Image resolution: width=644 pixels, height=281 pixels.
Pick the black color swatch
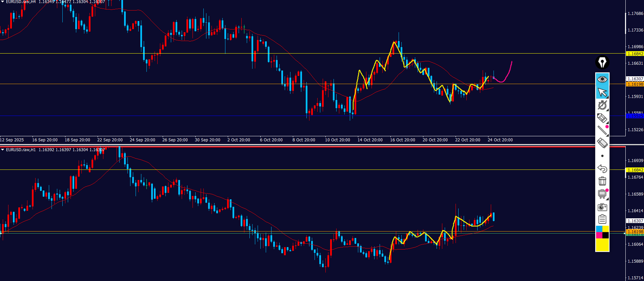click(606, 235)
